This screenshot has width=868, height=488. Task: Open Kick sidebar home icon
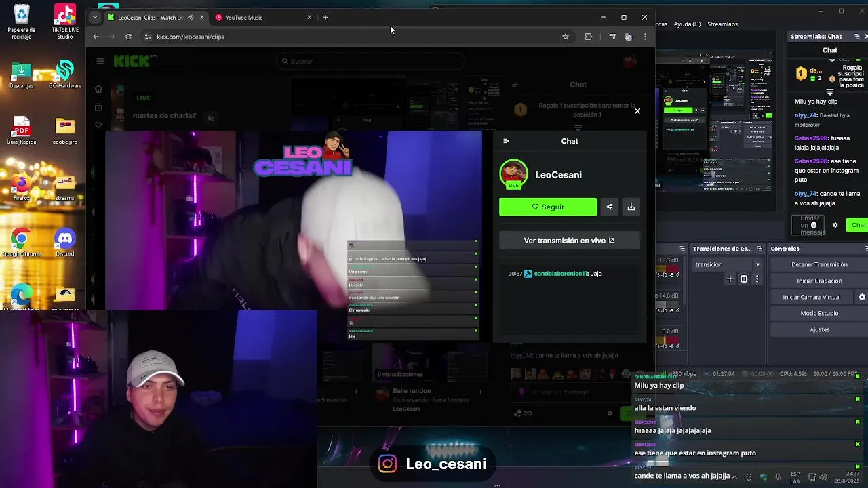coord(98,89)
